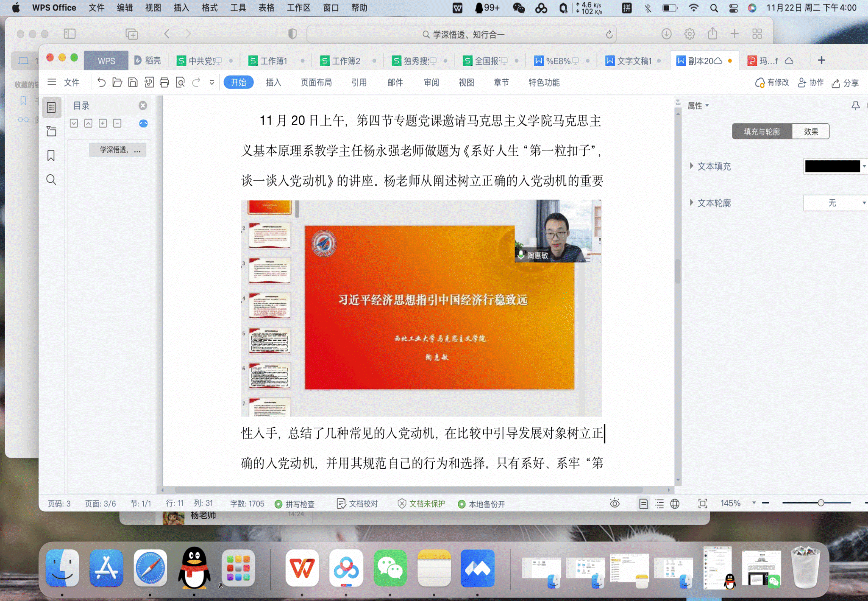Open print preview from toolbar
This screenshot has height=601, width=868.
pyautogui.click(x=180, y=82)
